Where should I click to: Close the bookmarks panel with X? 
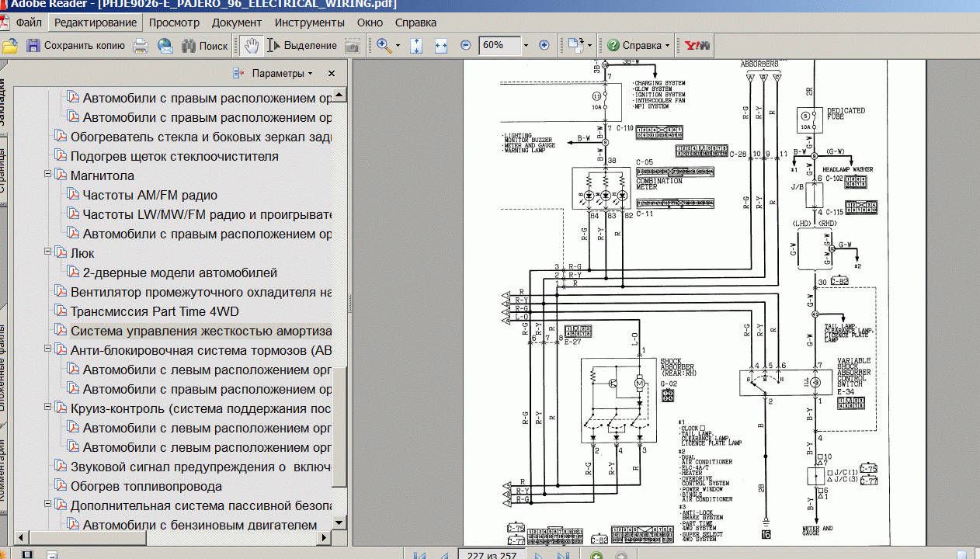332,74
